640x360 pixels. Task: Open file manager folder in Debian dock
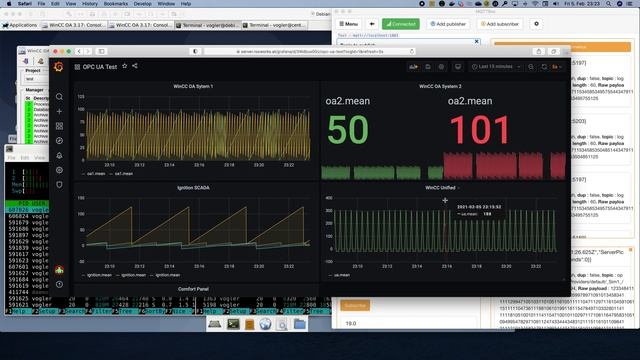pos(300,324)
